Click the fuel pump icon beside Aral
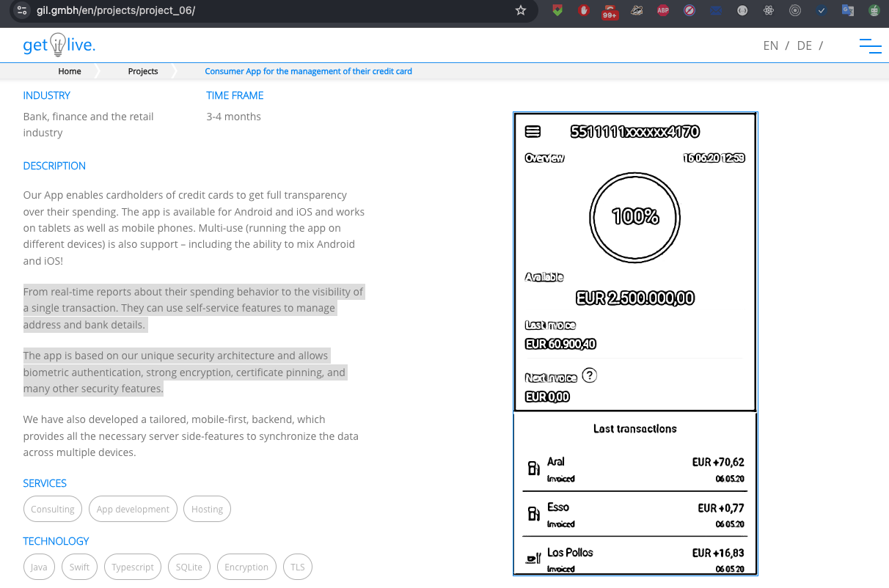 tap(534, 468)
